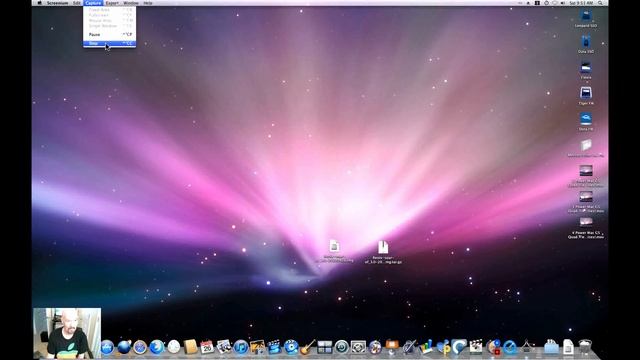The width and height of the screenshot is (640, 360).
Task: Click the volume icon in menu bar
Action: point(563,3)
